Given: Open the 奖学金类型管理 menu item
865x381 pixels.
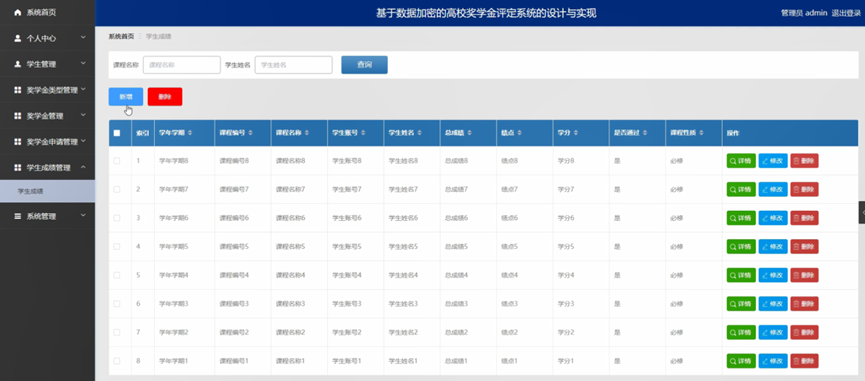Looking at the screenshot, I should pyautogui.click(x=47, y=90).
